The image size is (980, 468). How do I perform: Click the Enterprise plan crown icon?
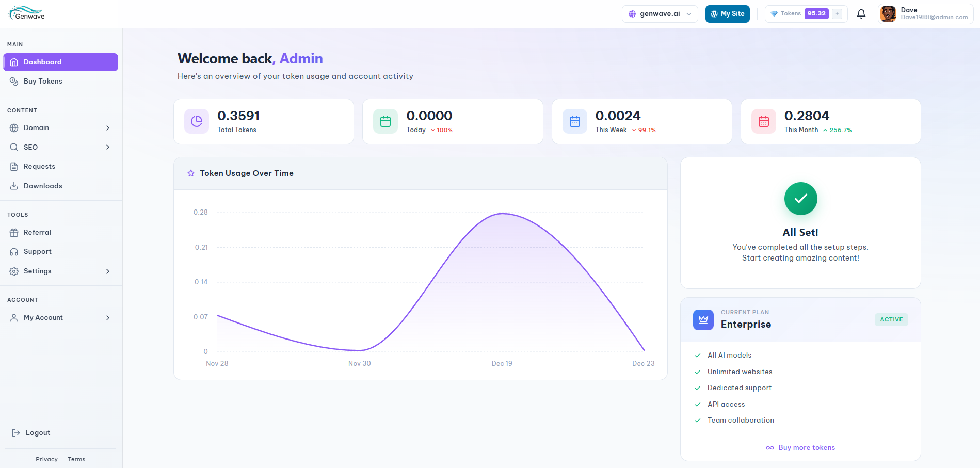tap(703, 320)
